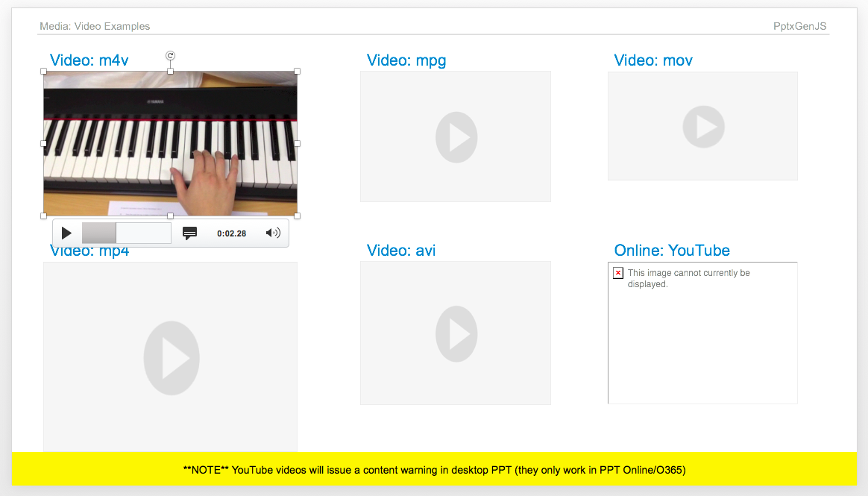
Task: Select the 'Video: m4v' title text
Action: [x=89, y=60]
